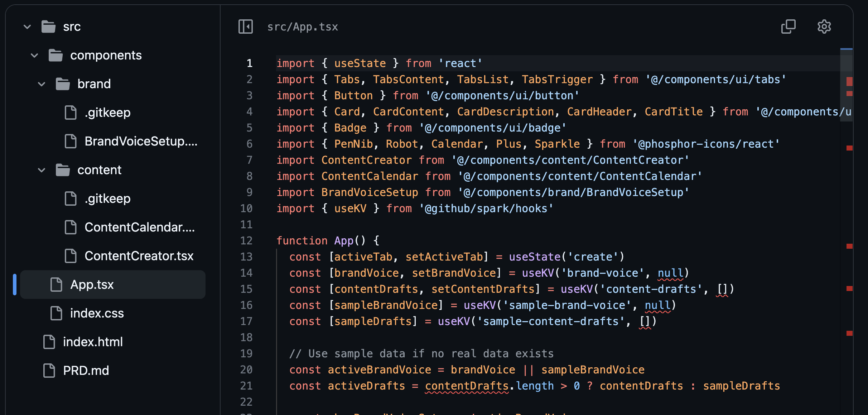
Task: Click the content folder icon
Action: 63,170
